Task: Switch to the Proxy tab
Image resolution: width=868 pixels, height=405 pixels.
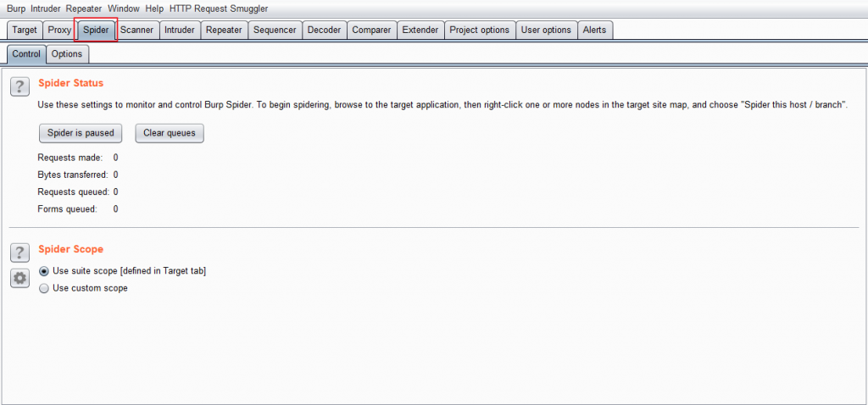Action: point(59,30)
